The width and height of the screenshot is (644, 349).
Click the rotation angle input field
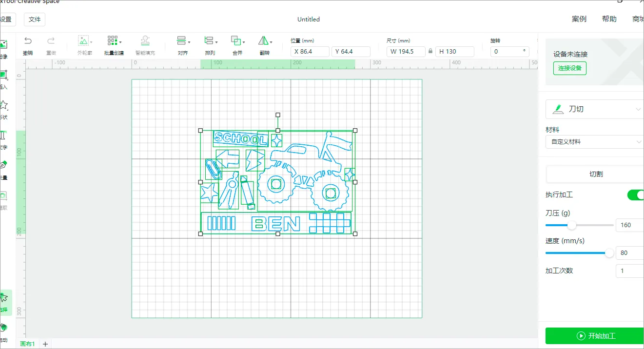[510, 51]
